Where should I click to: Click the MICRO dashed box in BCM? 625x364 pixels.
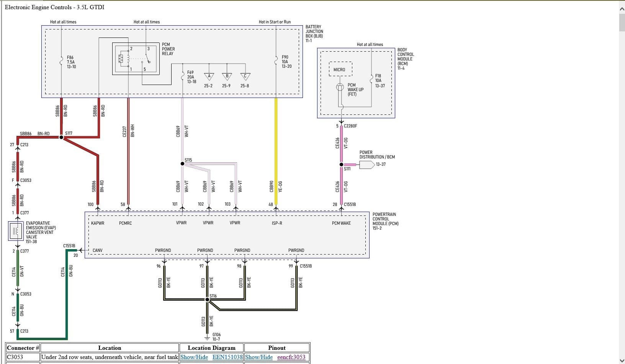(340, 70)
